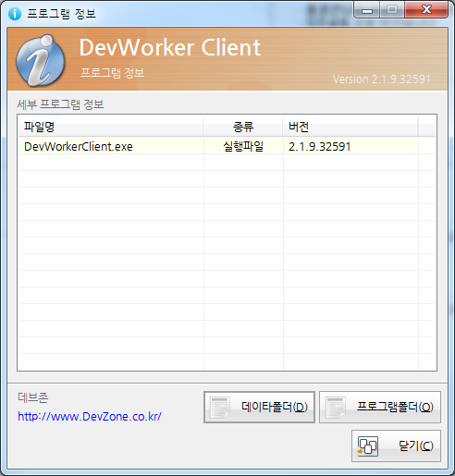
Task: Sort by 파일명 column header
Action: pyautogui.click(x=111, y=127)
